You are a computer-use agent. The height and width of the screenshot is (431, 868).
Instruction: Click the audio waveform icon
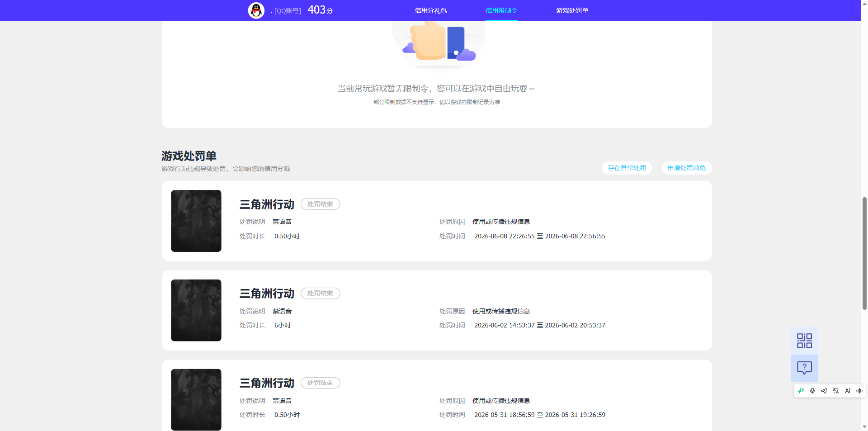(x=859, y=391)
